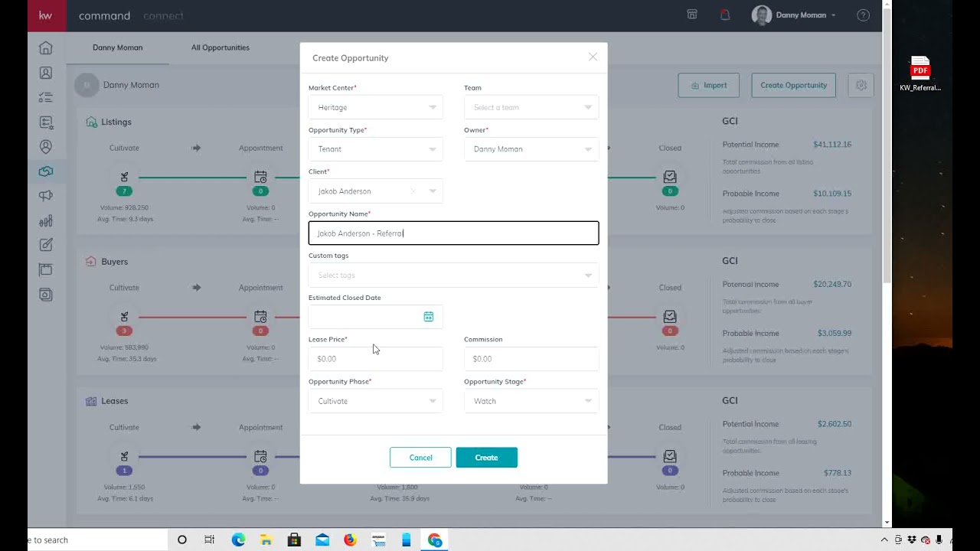Click the Listings section heading

point(116,122)
